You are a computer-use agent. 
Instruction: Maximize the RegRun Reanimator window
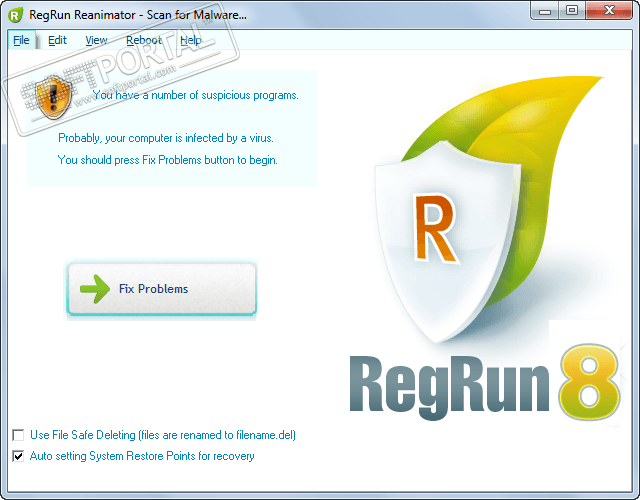[x=572, y=11]
